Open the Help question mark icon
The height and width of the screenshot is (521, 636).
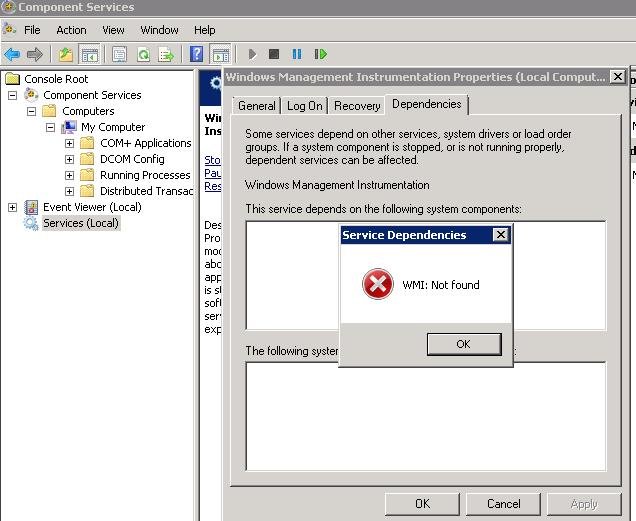pos(196,54)
